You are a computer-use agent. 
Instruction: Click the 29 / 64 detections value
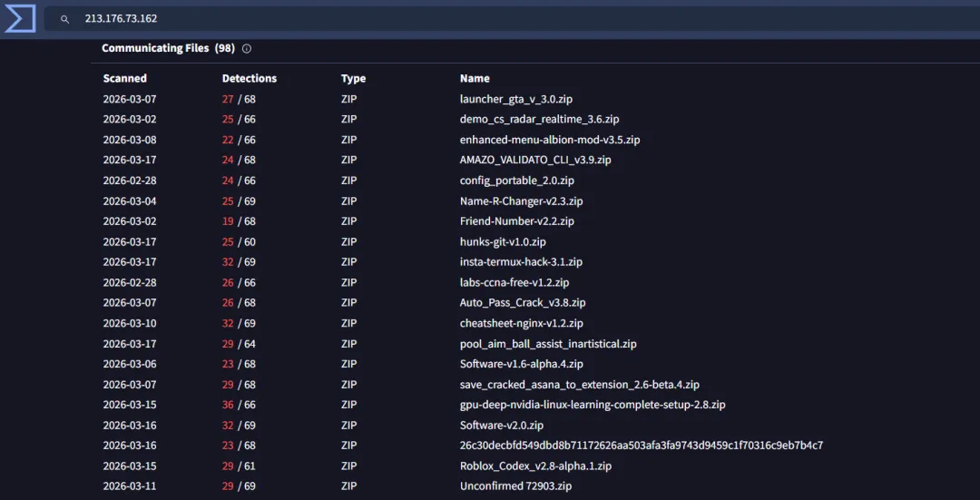[239, 344]
